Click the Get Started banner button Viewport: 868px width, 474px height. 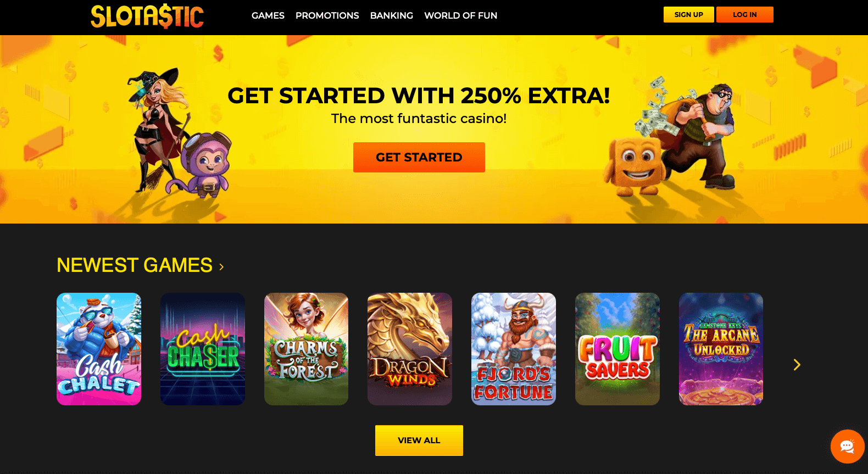pyautogui.click(x=419, y=157)
